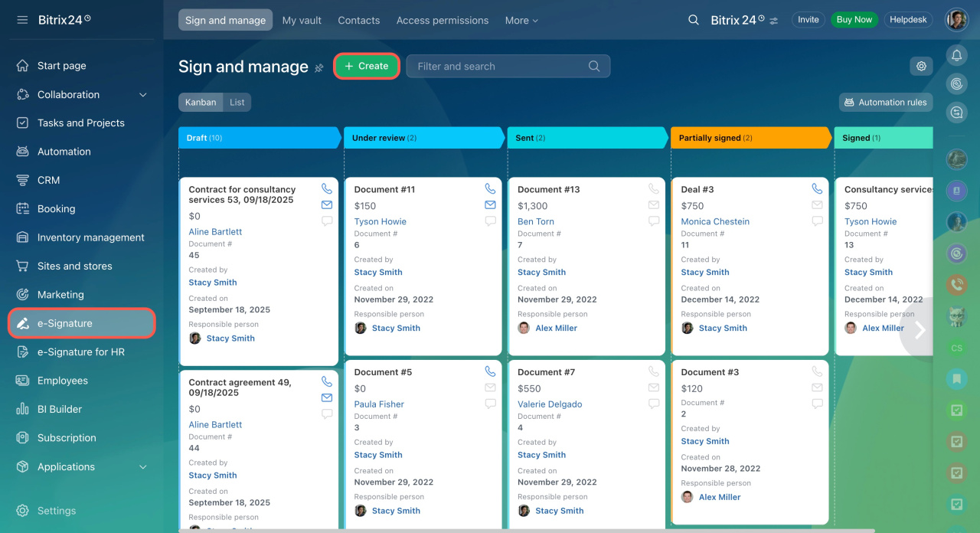Open Automation rules
Viewport: 980px width, 533px height.
(x=885, y=103)
